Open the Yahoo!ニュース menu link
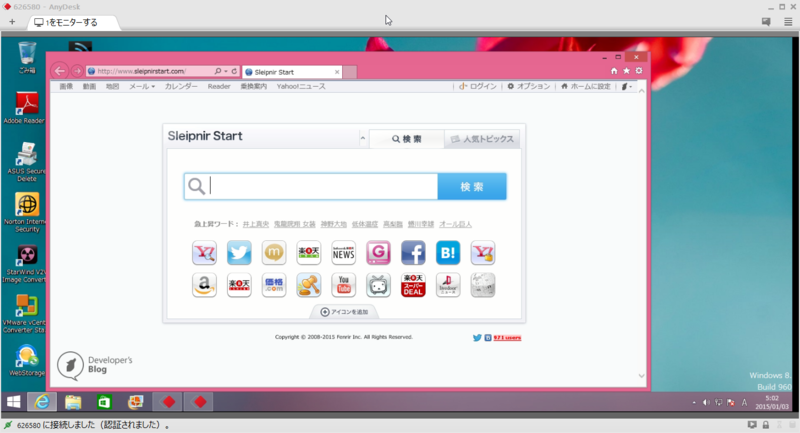The image size is (800, 433). coord(301,86)
